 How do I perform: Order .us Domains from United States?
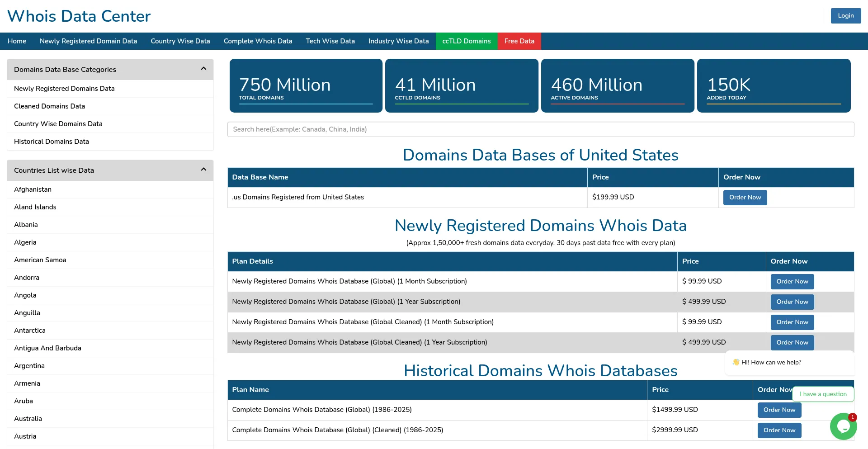745,198
